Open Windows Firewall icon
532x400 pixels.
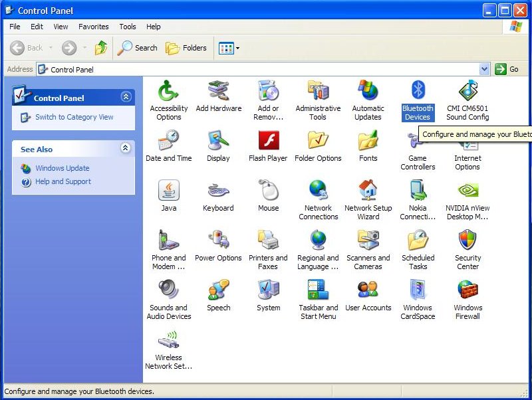point(467,290)
